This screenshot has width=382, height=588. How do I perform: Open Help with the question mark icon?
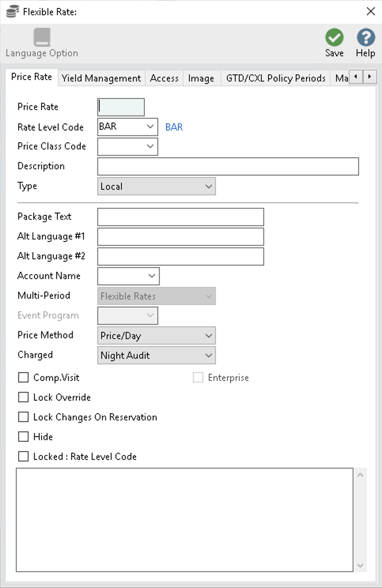(x=365, y=38)
